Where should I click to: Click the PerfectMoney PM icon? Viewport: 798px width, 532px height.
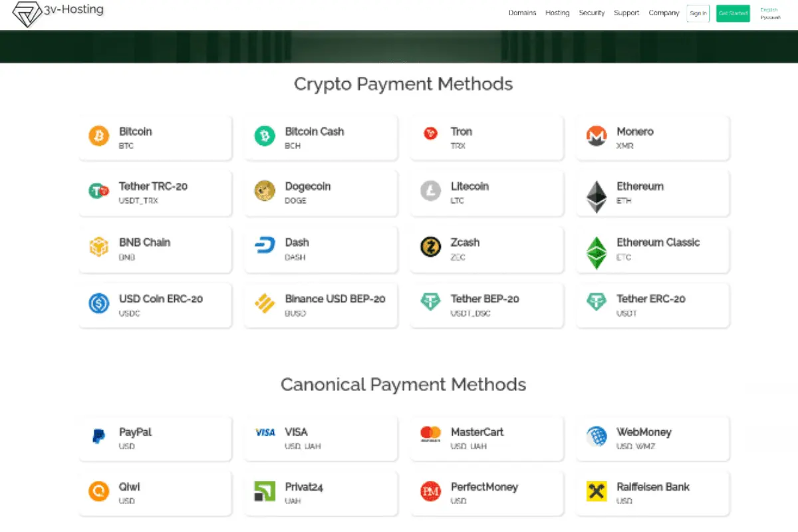click(430, 491)
